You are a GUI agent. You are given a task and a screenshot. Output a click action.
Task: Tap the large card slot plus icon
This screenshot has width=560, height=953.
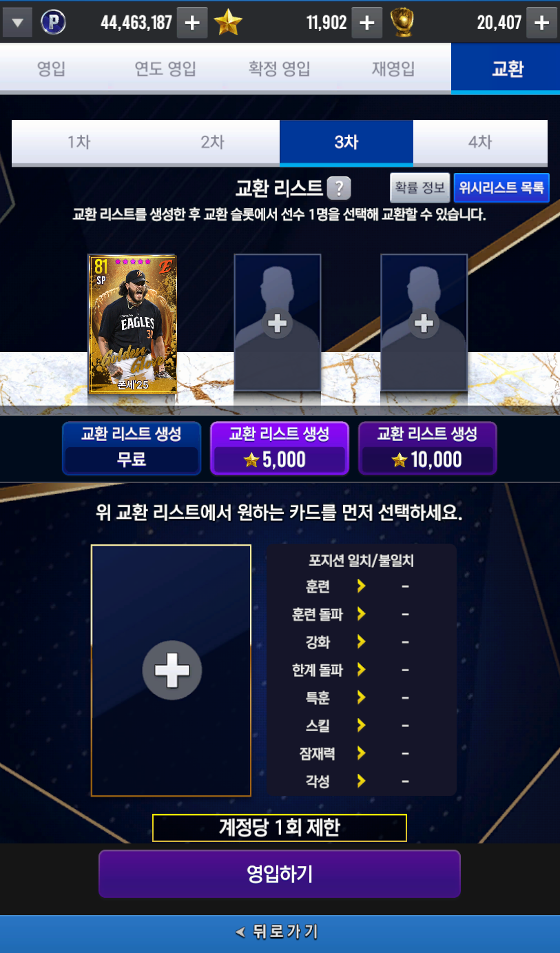coord(172,670)
